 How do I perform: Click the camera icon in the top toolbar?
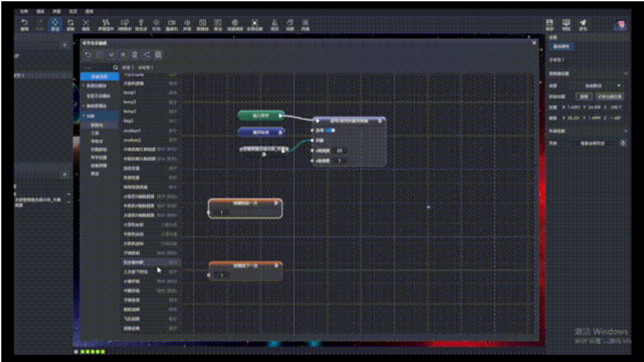[171, 23]
